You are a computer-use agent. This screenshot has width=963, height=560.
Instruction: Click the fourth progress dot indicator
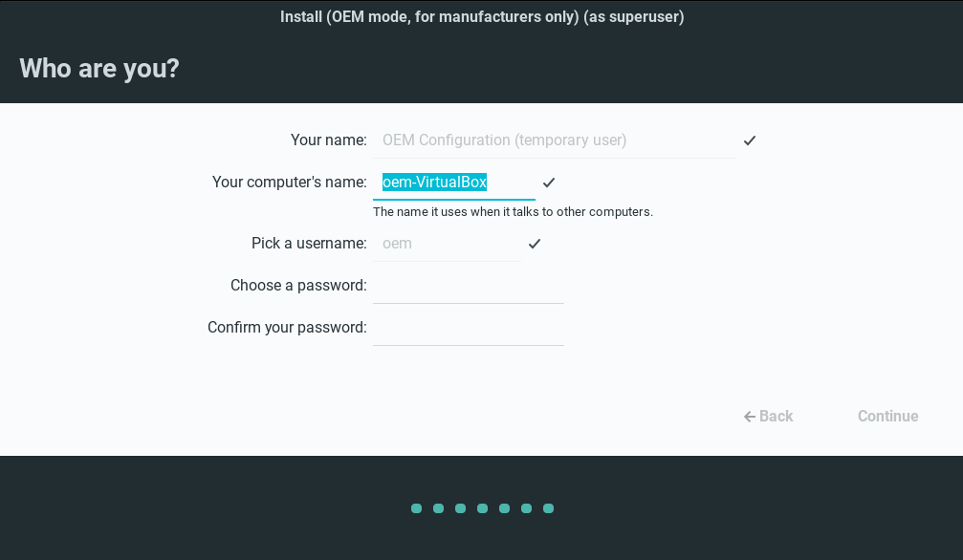coord(482,508)
